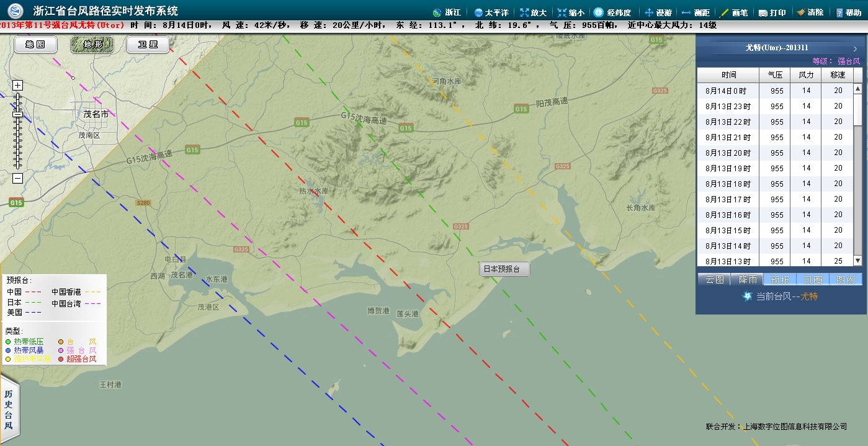
Task: Click the table scrollbar down arrow
Action: [857, 261]
